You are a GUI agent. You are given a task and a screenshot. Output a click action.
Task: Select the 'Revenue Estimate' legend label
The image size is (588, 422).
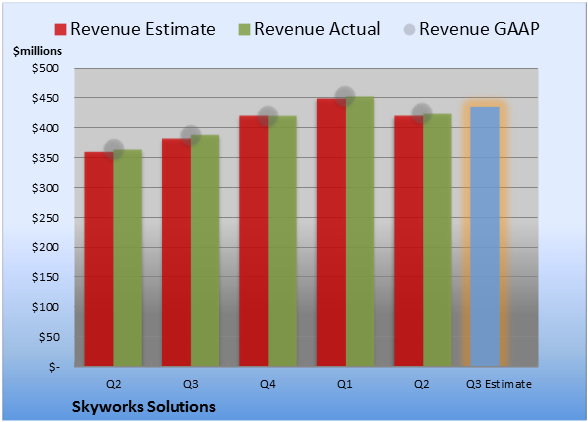point(143,29)
